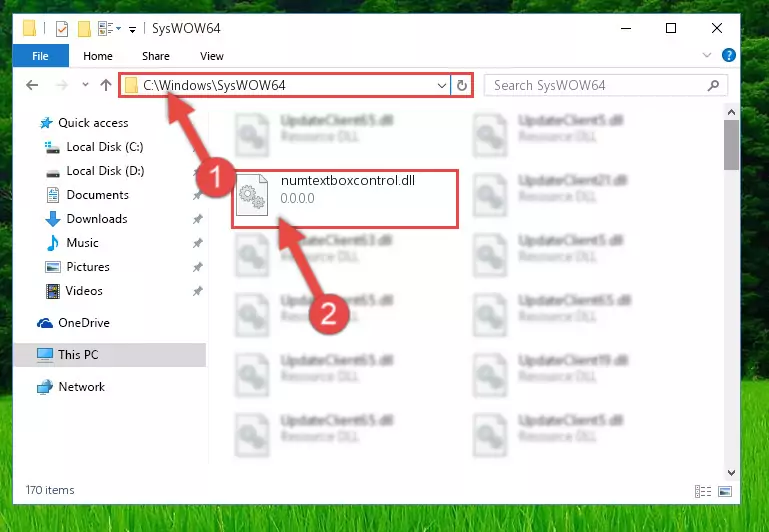Click the numtextboxcontrol.dll gear file icon
769x532 pixels.
pos(252,197)
